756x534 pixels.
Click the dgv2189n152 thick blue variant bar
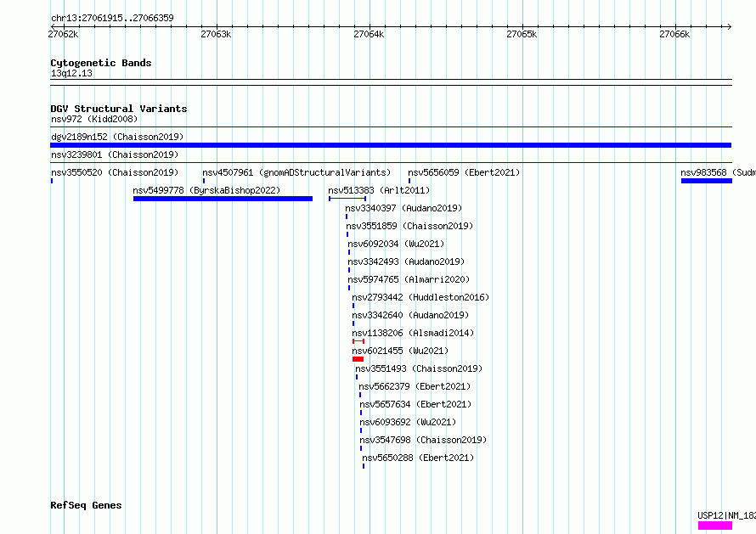[x=391, y=145]
